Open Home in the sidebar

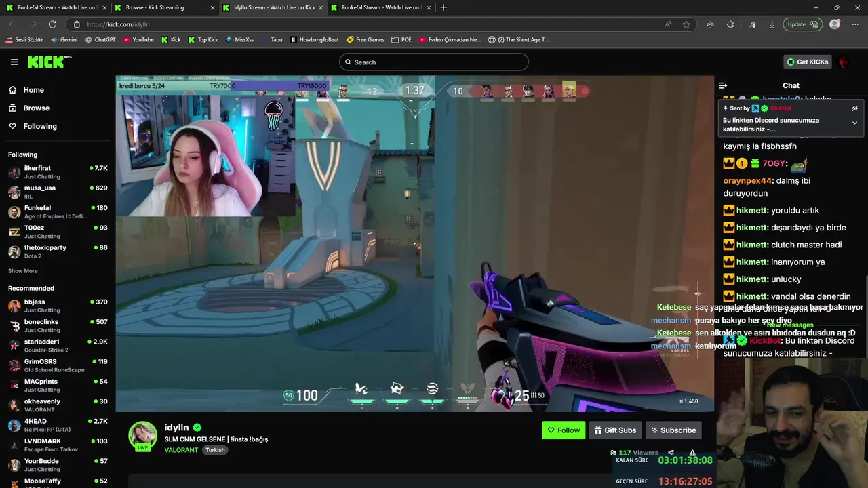click(33, 90)
